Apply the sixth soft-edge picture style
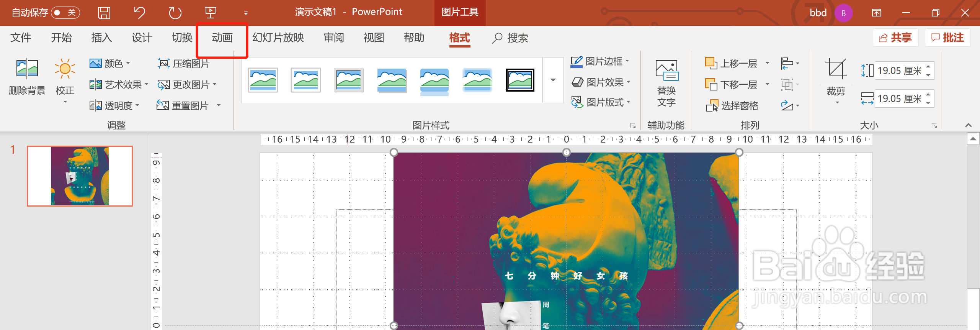This screenshot has height=330, width=980. 477,80
